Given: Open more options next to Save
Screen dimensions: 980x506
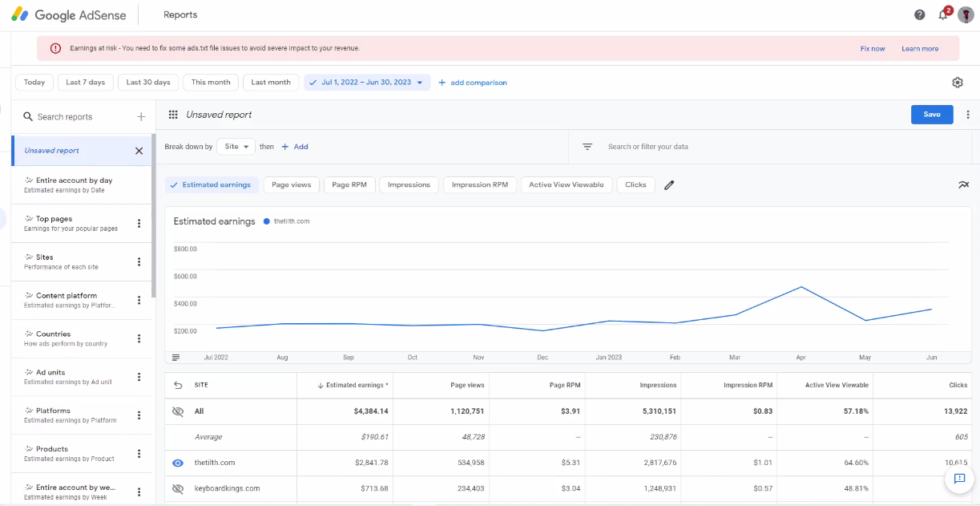Looking at the screenshot, I should (x=968, y=115).
